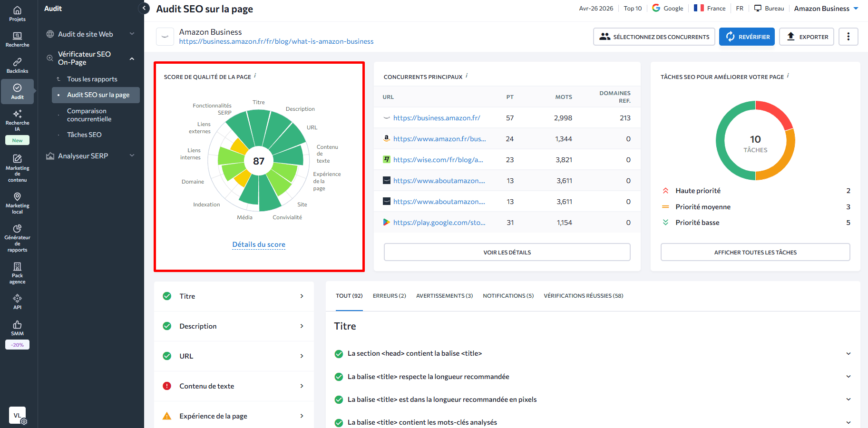Open play.google.com competitor link
The height and width of the screenshot is (428, 868).
pyautogui.click(x=439, y=223)
